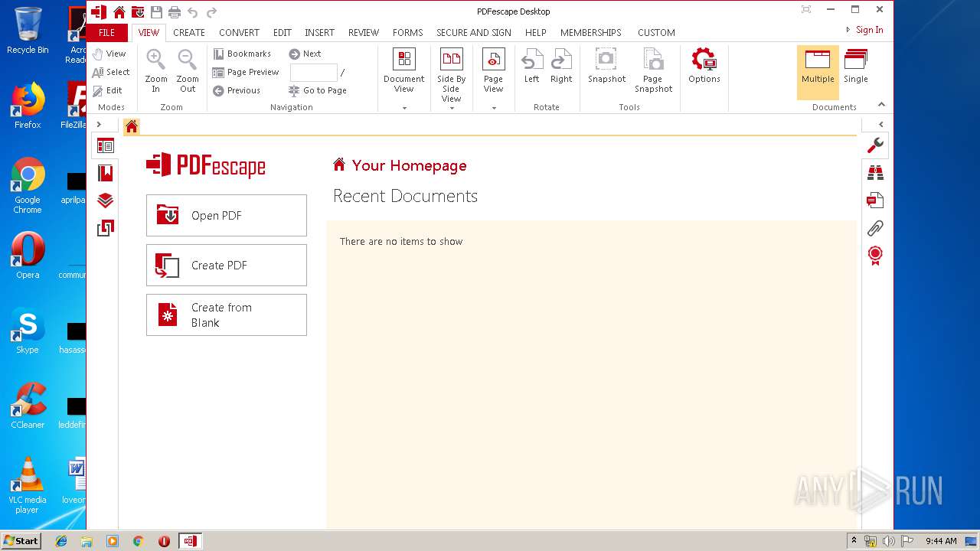
Task: Open the paperclip attachments panel
Action: [875, 228]
